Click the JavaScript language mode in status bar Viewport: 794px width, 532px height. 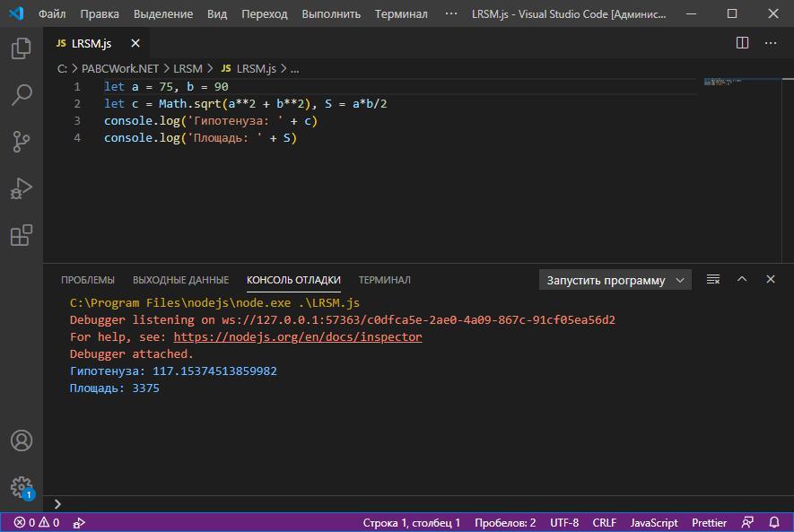pyautogui.click(x=653, y=523)
